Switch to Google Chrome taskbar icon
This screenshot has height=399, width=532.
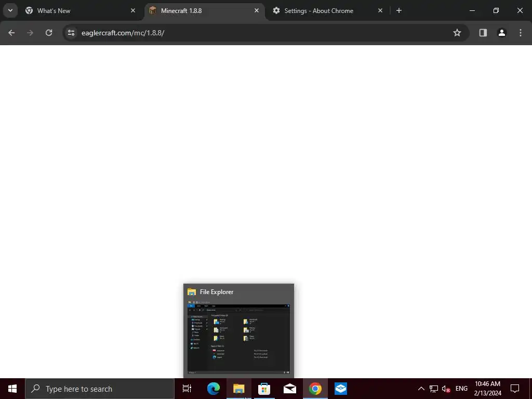315,389
